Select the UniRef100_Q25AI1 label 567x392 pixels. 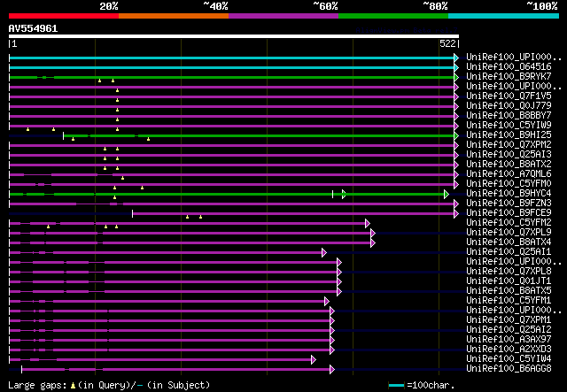[509, 252]
